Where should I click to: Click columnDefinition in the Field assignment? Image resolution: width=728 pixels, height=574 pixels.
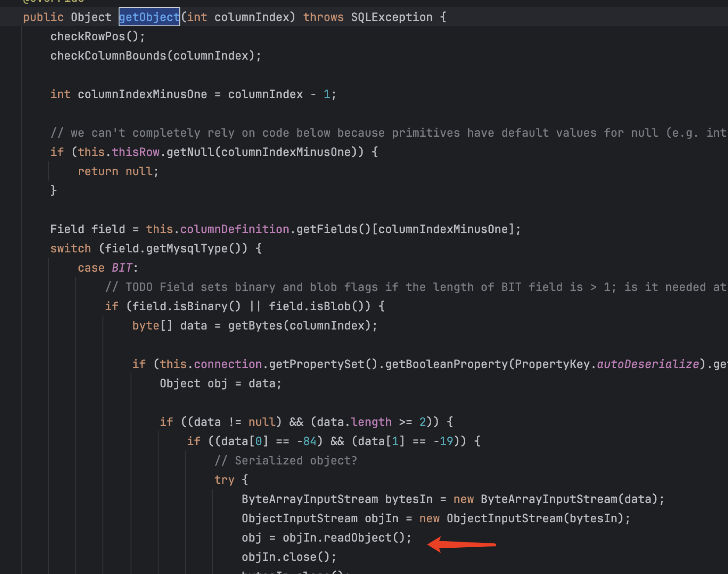234,229
